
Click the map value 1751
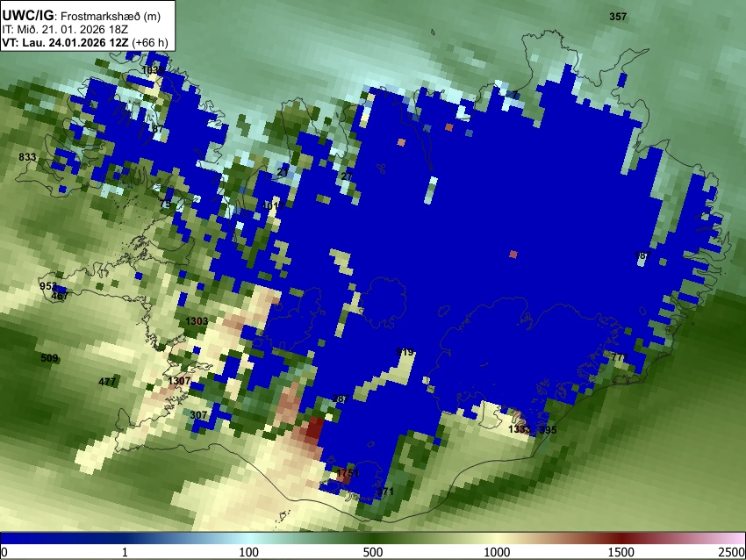[348, 473]
